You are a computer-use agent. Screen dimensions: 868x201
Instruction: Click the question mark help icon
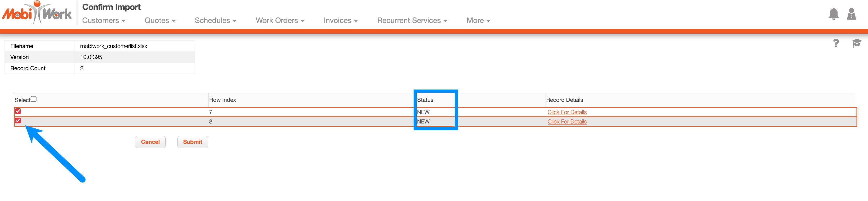(836, 43)
